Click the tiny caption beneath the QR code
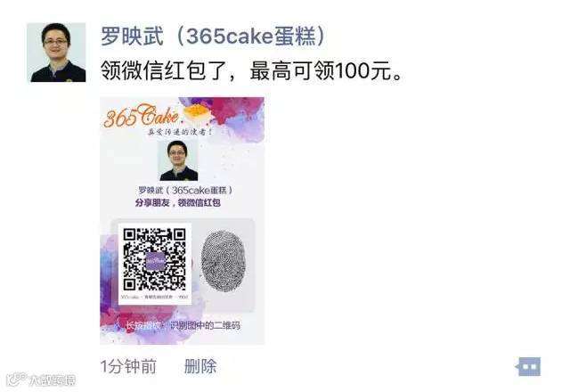Viewport: 570px width, 392px height. point(155,297)
